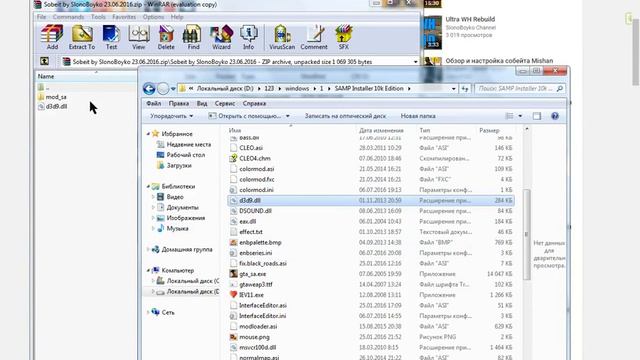Open the WinRAR View tool
This screenshot has height=360, width=640.
139,37
